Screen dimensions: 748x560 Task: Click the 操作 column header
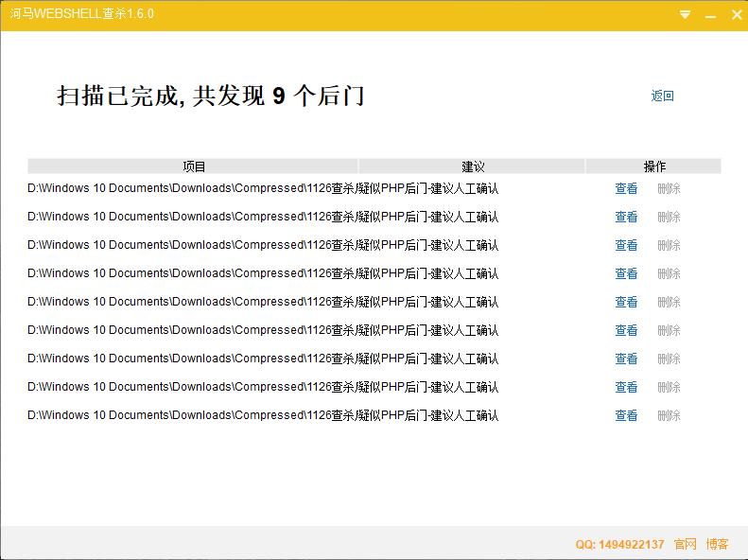pos(653,166)
